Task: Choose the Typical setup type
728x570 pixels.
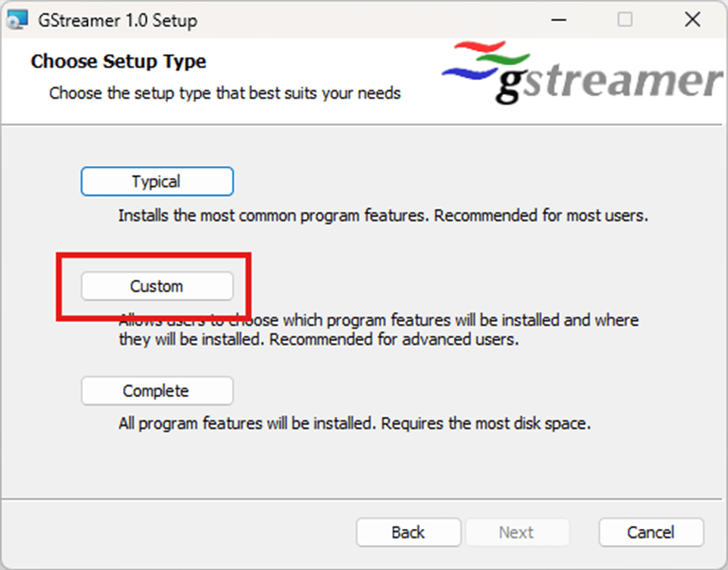Action: (x=157, y=182)
